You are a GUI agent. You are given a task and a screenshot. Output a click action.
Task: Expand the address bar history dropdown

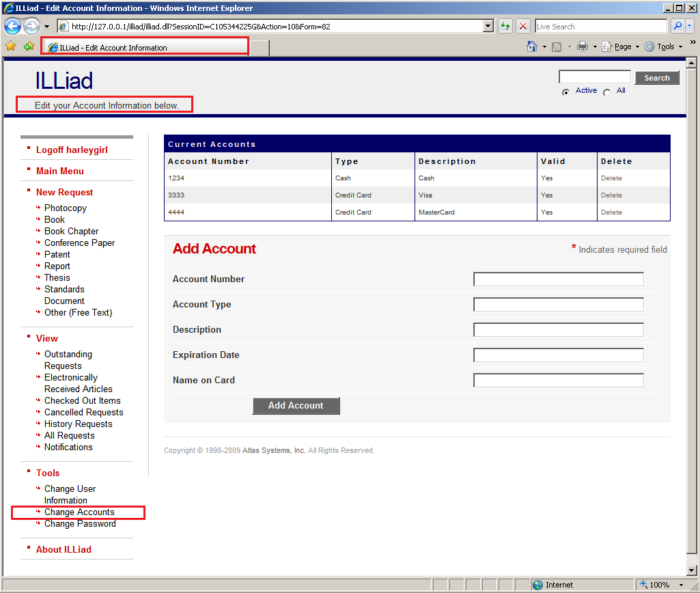tap(488, 26)
